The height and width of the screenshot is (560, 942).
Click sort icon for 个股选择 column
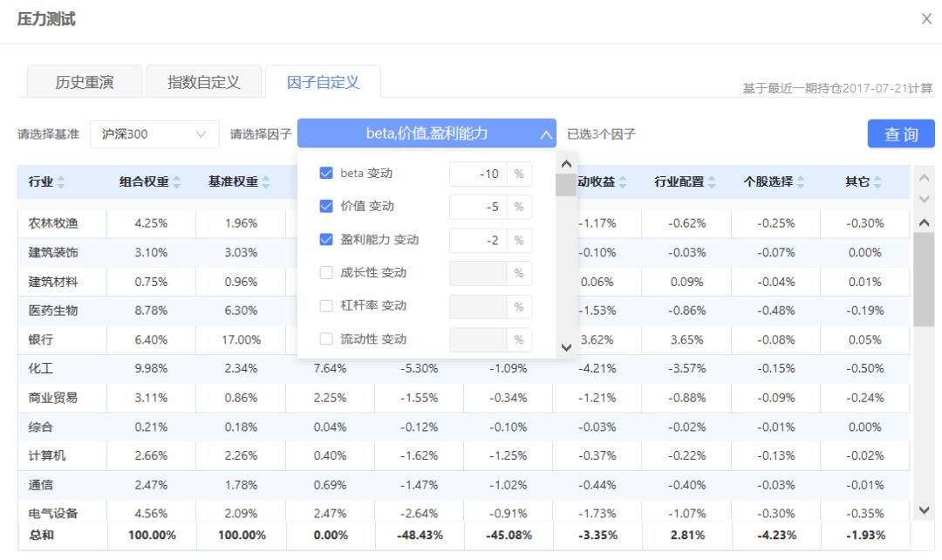[x=802, y=182]
